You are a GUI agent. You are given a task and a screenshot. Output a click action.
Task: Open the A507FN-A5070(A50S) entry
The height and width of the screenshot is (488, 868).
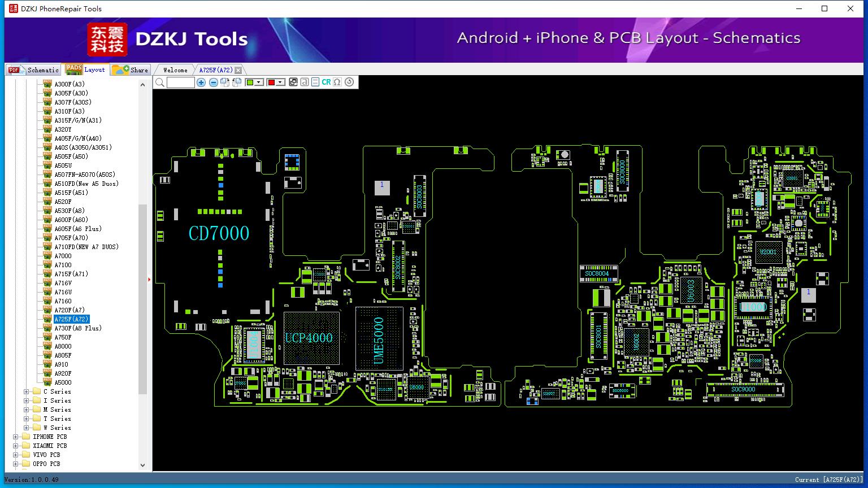pos(85,175)
